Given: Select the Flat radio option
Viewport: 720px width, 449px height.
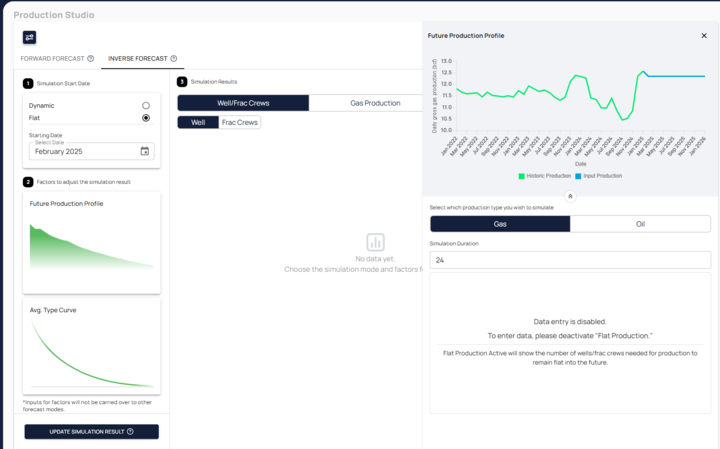Looking at the screenshot, I should (x=146, y=118).
